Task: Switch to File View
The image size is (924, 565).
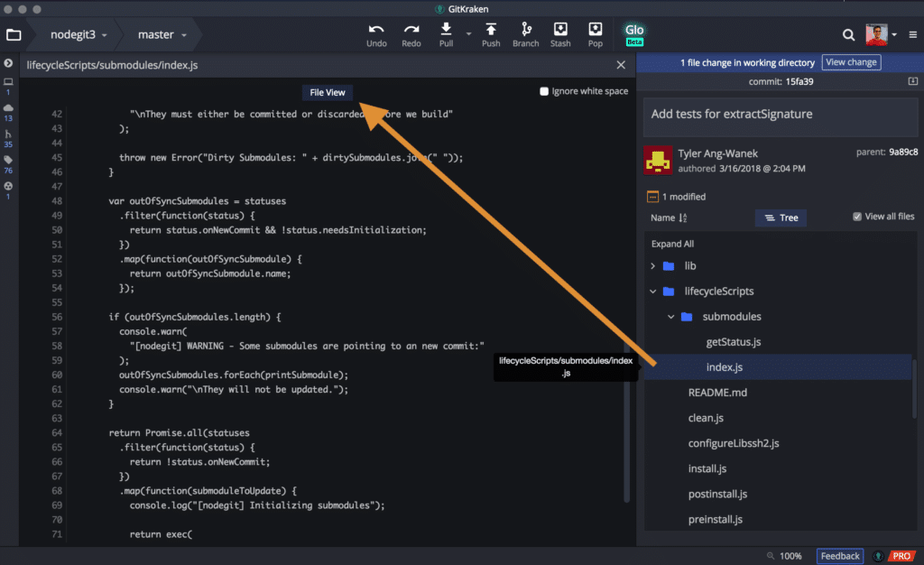Action: tap(327, 92)
